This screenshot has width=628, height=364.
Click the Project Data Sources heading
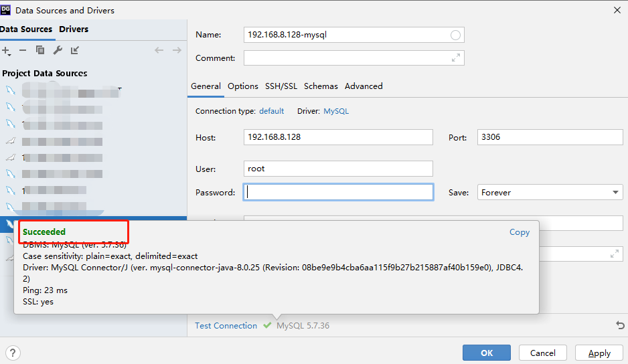45,74
